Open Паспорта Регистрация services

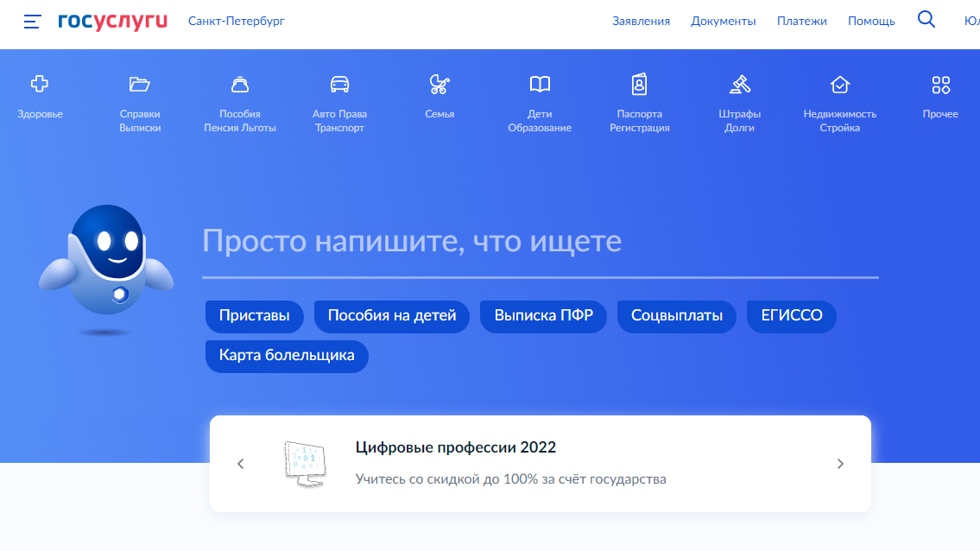tap(639, 95)
